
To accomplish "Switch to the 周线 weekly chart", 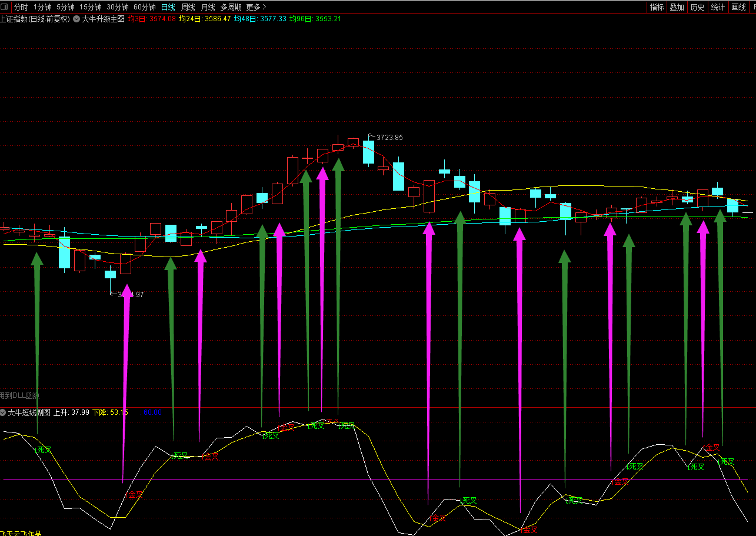I will [x=188, y=7].
